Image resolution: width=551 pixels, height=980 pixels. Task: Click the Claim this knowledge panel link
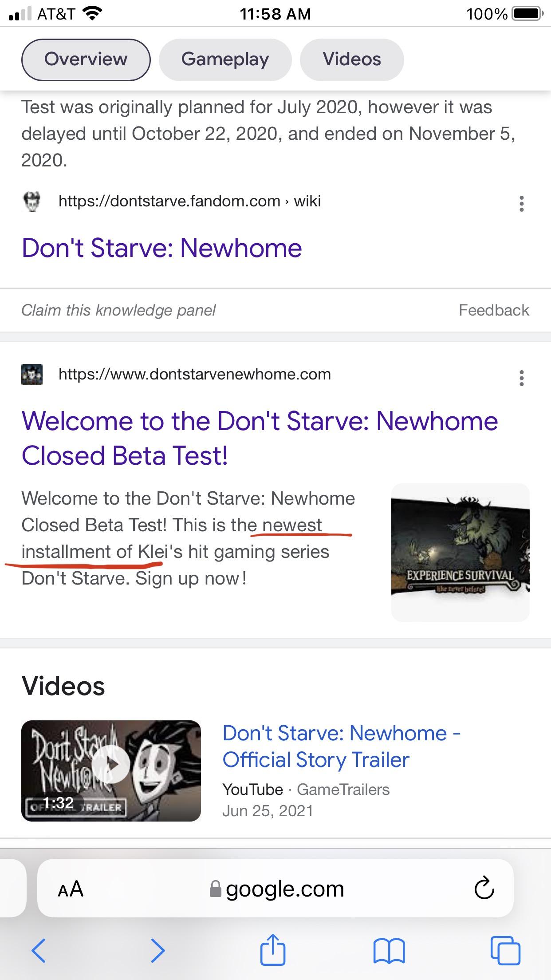(118, 310)
